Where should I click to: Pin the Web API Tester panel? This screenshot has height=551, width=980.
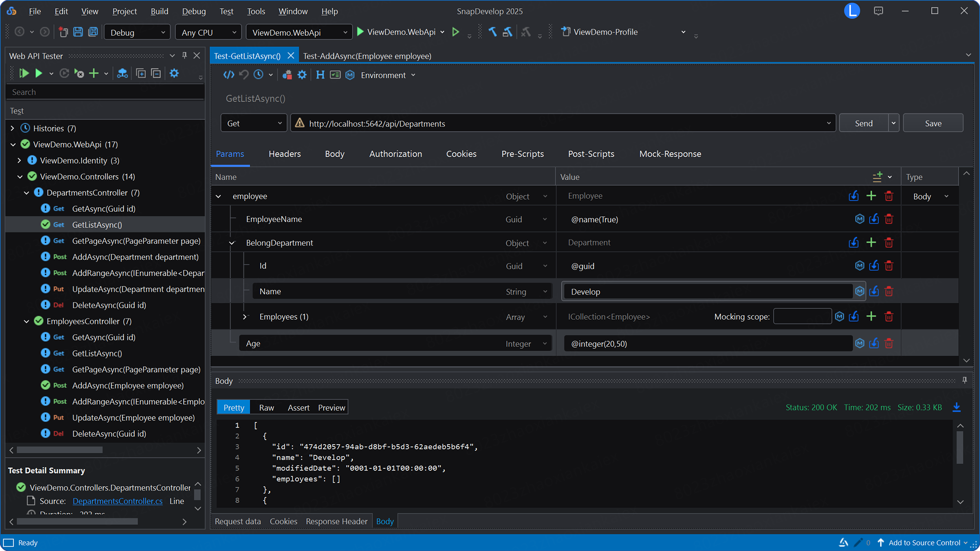tap(184, 56)
